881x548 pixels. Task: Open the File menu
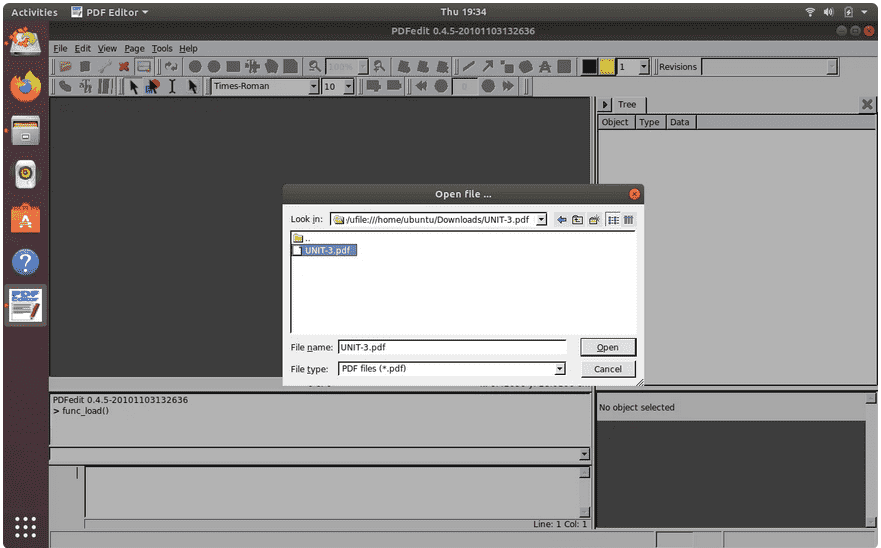pyautogui.click(x=60, y=48)
